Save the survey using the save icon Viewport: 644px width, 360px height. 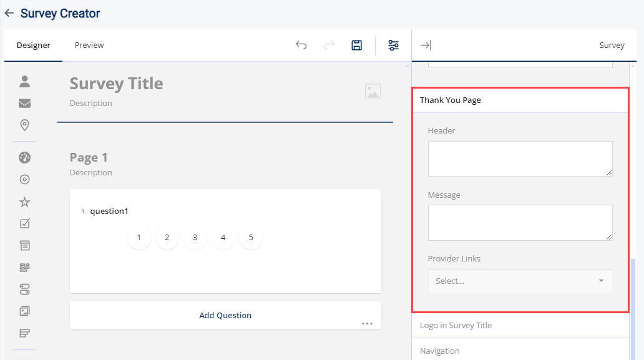(x=356, y=45)
